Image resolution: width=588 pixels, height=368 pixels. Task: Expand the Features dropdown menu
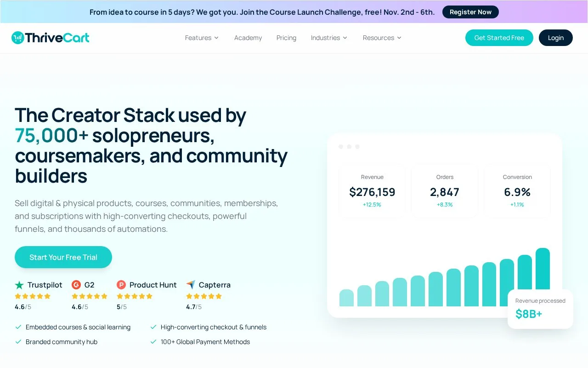tap(202, 38)
